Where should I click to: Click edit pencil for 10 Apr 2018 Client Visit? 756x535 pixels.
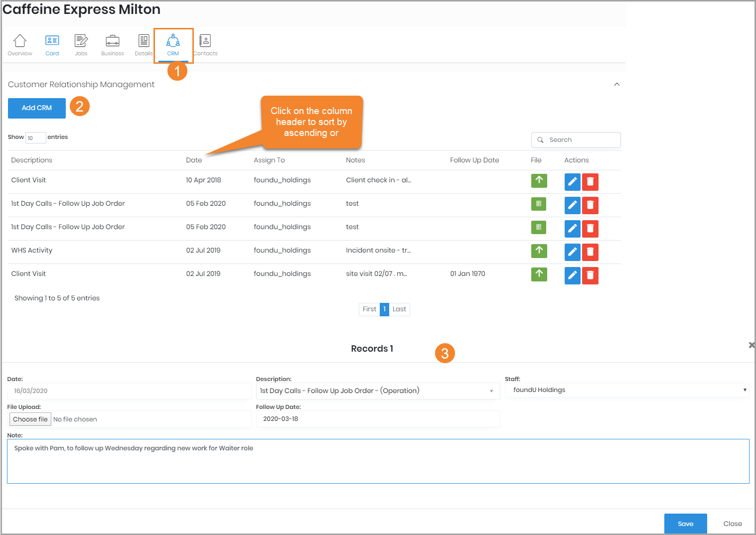point(572,182)
